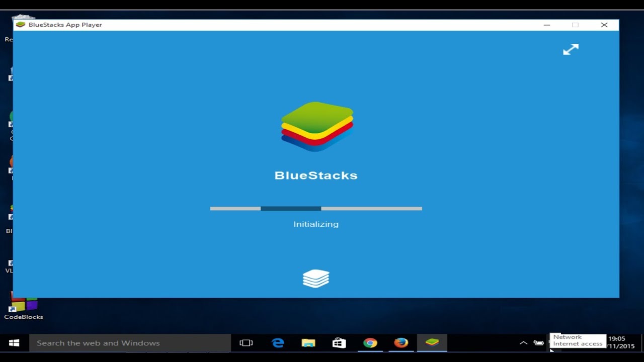Open Firefox from the taskbar
This screenshot has width=644, height=362.
[x=401, y=342]
